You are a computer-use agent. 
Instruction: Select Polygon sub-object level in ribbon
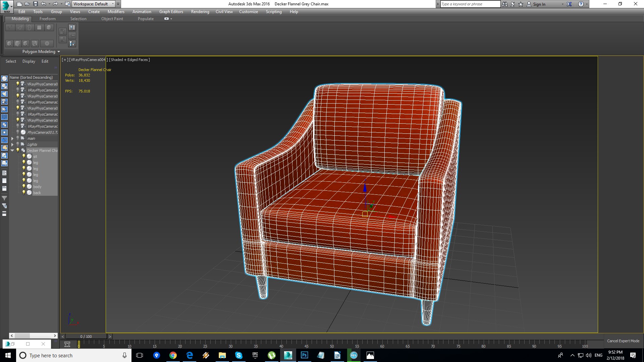click(x=39, y=27)
